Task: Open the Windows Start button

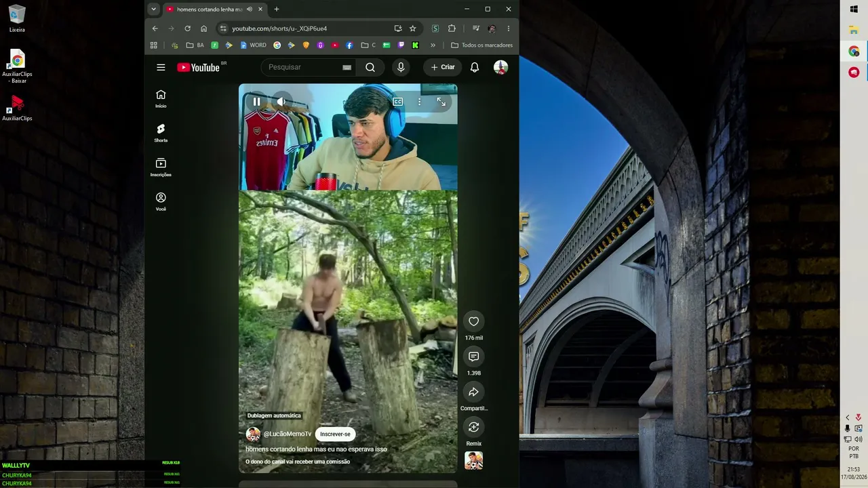Action: pos(854,9)
